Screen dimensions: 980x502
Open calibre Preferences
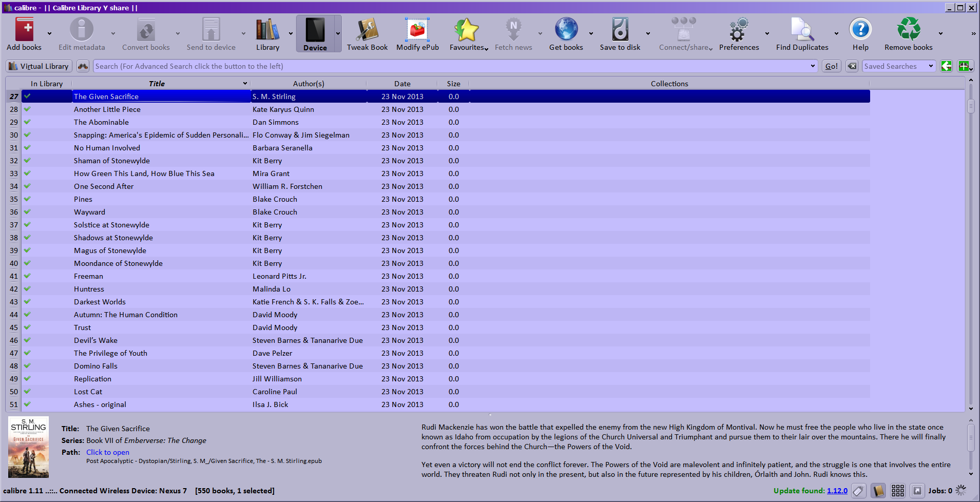coord(739,29)
